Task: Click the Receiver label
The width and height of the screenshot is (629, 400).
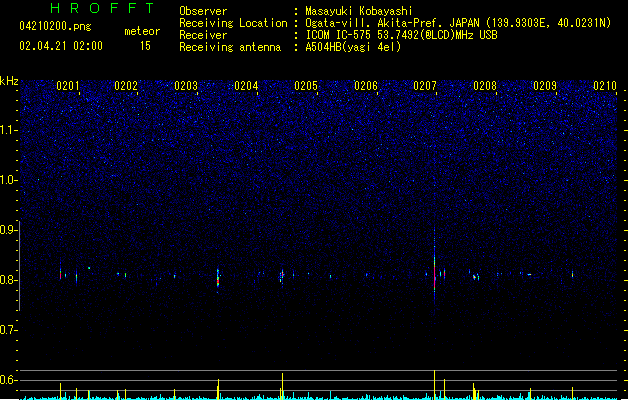Action: [x=203, y=35]
